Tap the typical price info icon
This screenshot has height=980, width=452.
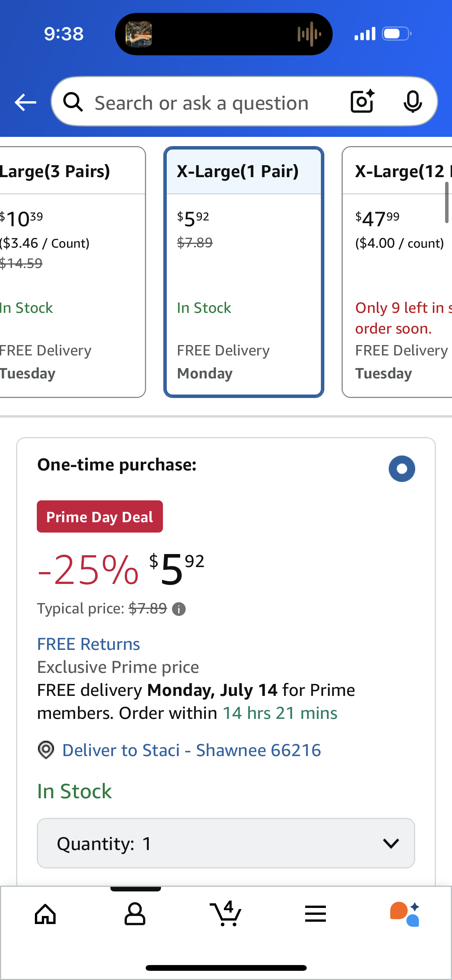click(x=179, y=609)
